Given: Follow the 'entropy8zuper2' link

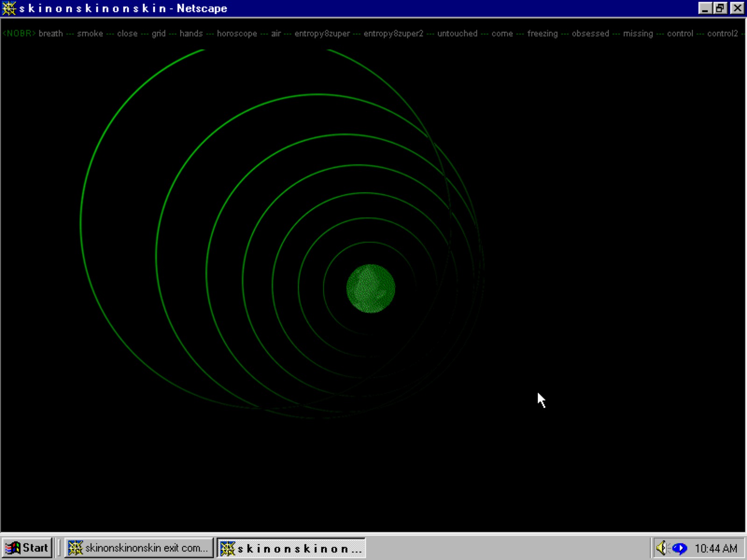Looking at the screenshot, I should pyautogui.click(x=393, y=34).
